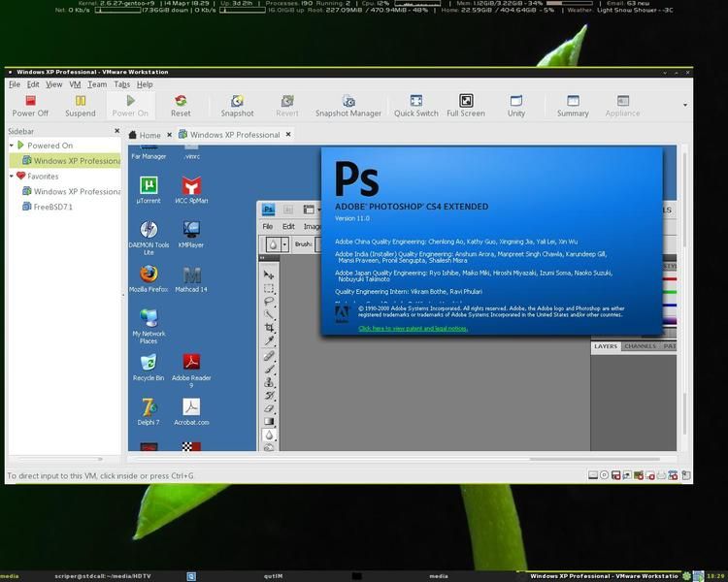The width and height of the screenshot is (728, 582).
Task: Launch Bridge from the Photoshop application bar
Action: coord(288,210)
